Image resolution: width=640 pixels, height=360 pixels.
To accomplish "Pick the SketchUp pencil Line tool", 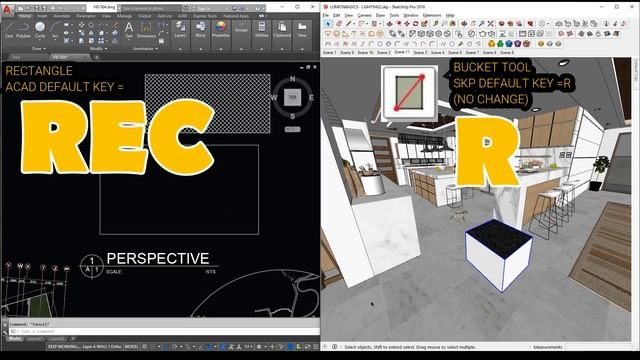I will [x=348, y=24].
